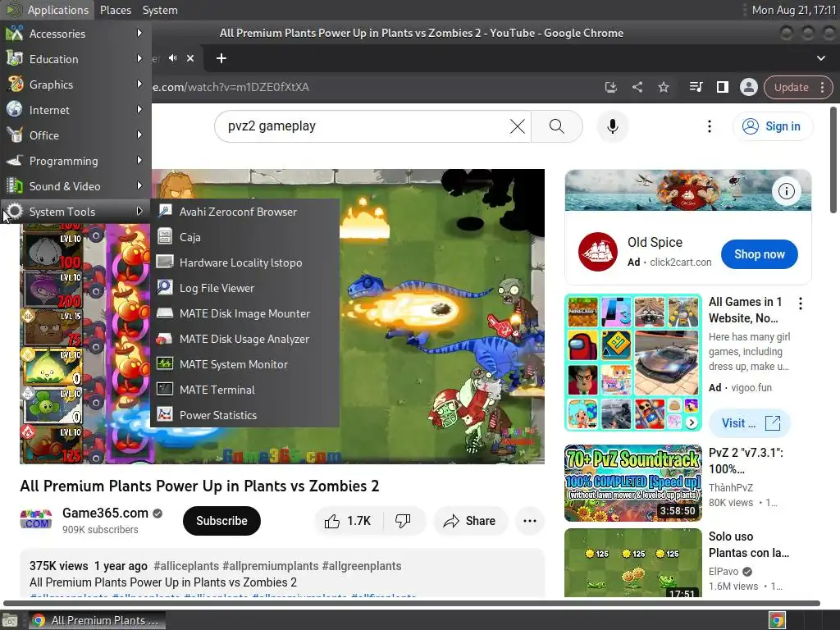840x630 pixels.
Task: Open MATE Disk Usage Analyzer icon
Action: pyautogui.click(x=164, y=339)
